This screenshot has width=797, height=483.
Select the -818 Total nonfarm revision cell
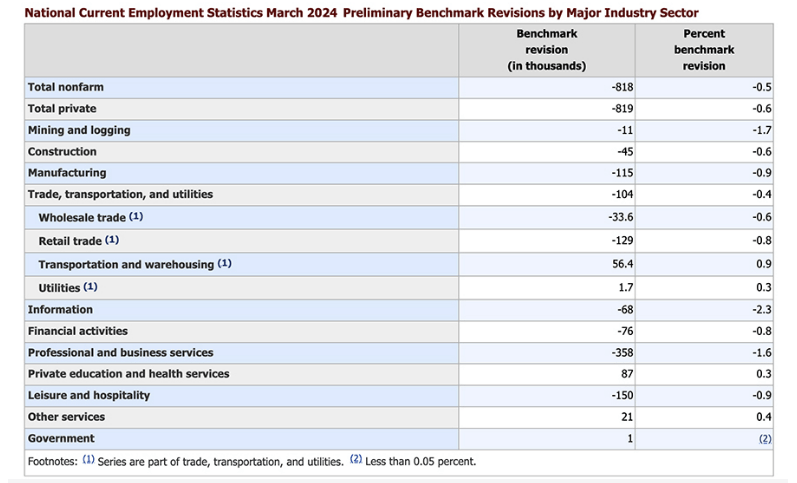click(x=623, y=87)
